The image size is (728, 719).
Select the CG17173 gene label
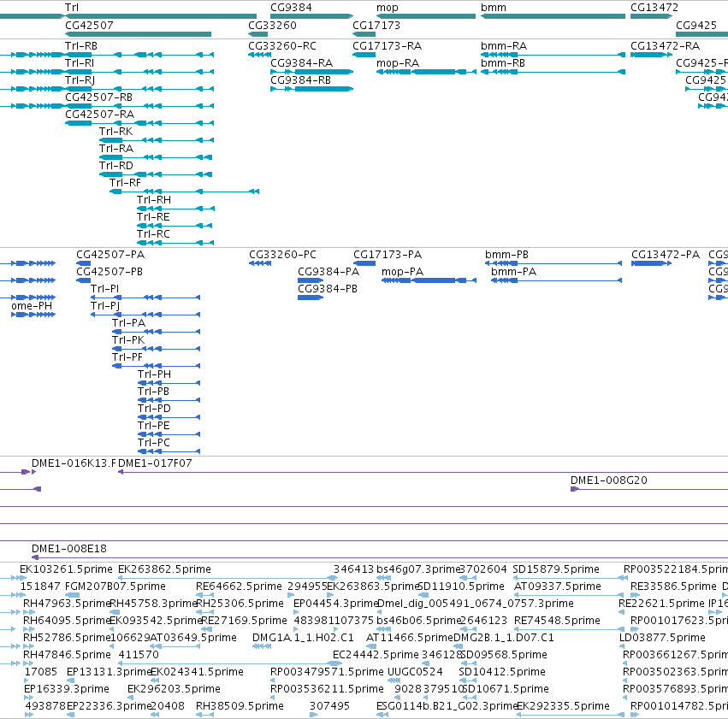(376, 25)
